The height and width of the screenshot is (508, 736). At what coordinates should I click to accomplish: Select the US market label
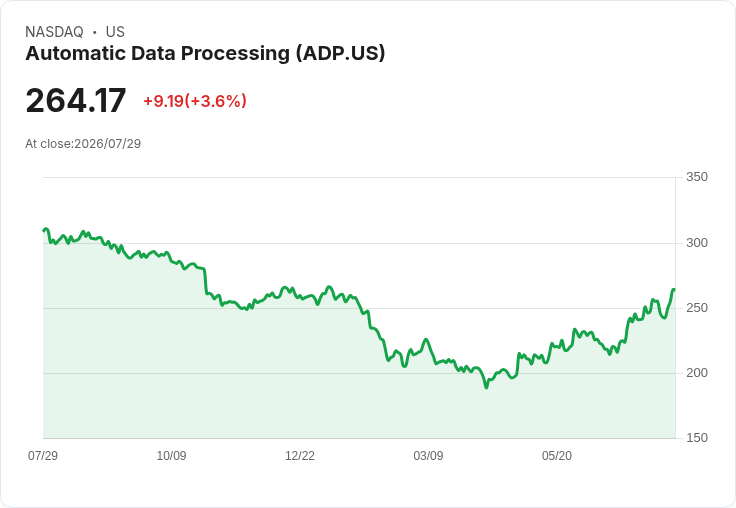tap(115, 31)
